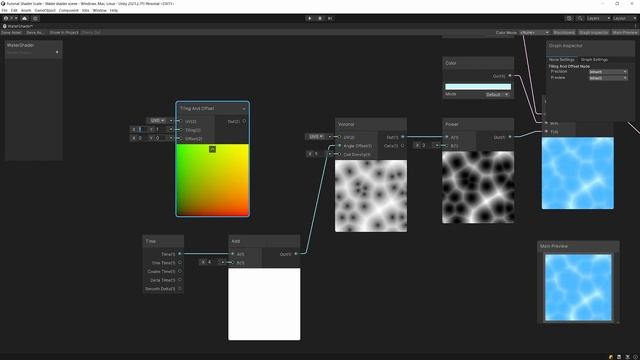Click the Power node preview thumbnail
Viewport: 640px width, 360px height.
478,187
